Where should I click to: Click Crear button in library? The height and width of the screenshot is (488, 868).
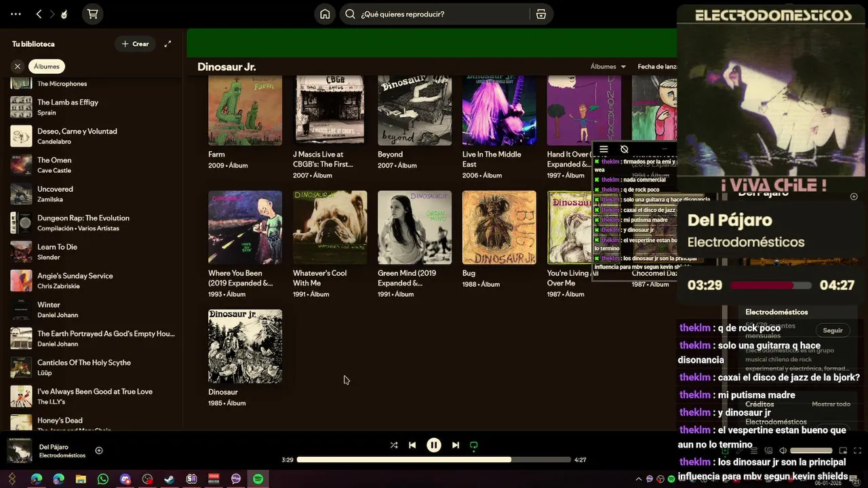(x=135, y=43)
